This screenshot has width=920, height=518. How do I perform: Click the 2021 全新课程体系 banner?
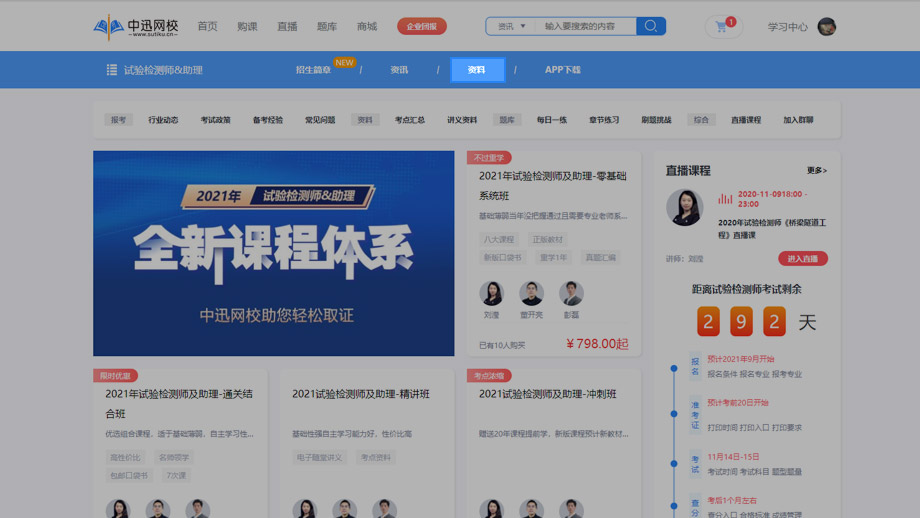273,253
